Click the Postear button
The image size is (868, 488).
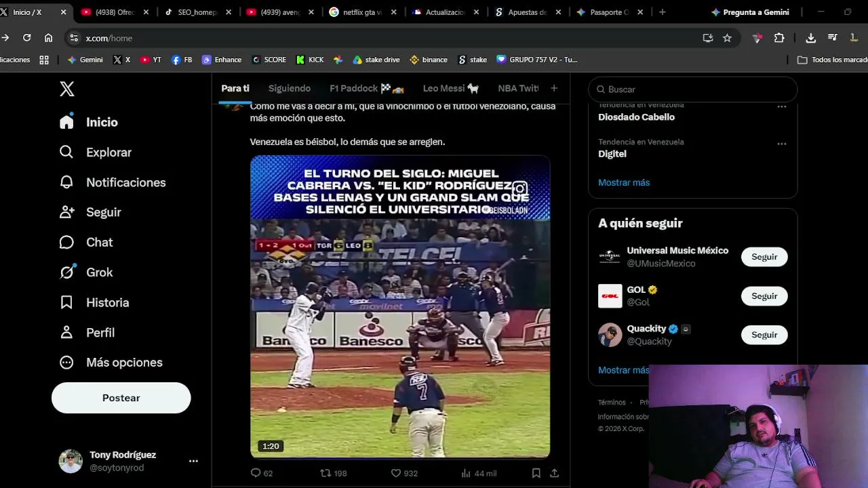coord(121,398)
